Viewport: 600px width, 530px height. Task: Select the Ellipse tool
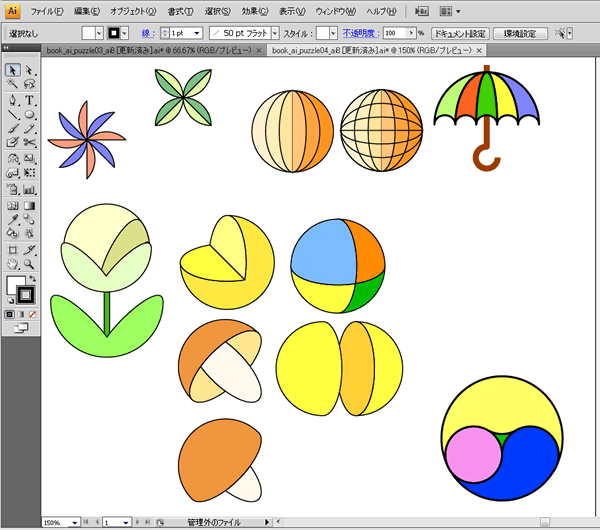coord(29,114)
